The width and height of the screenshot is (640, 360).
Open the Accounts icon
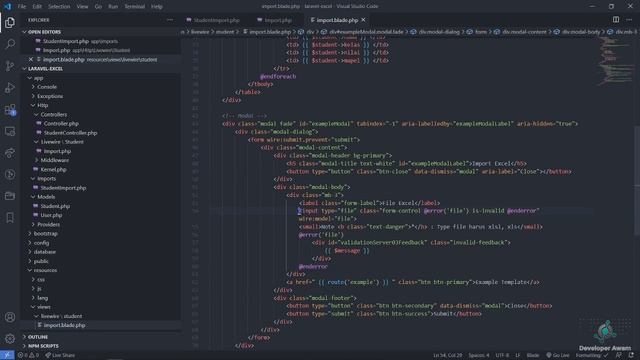point(10,317)
